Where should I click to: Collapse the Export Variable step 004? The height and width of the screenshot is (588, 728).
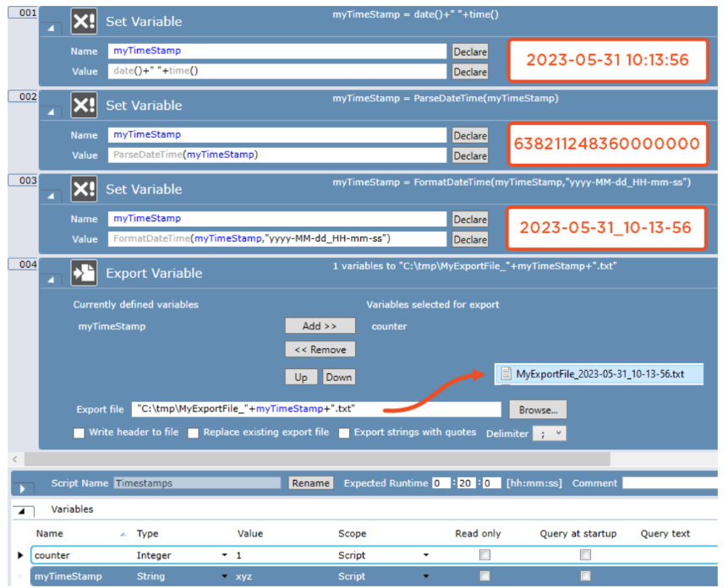[x=53, y=280]
